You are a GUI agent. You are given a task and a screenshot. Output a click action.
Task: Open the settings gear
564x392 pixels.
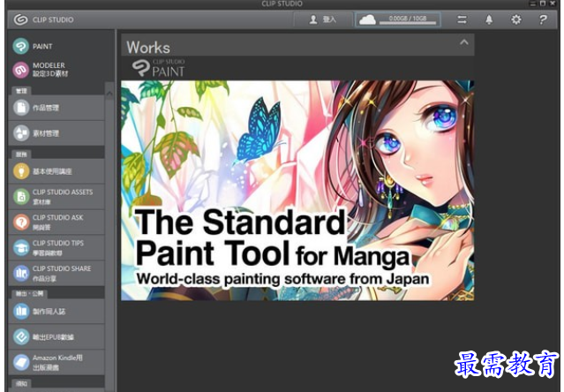click(x=516, y=19)
